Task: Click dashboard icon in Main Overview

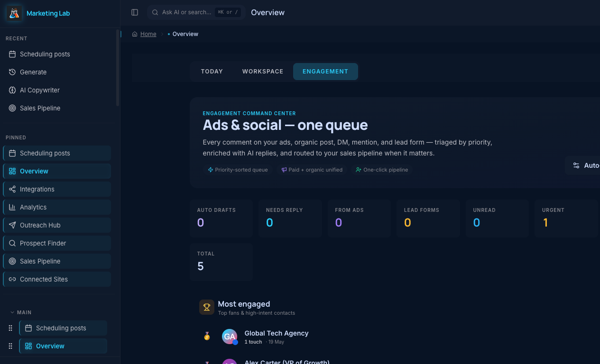Action: pyautogui.click(x=28, y=346)
